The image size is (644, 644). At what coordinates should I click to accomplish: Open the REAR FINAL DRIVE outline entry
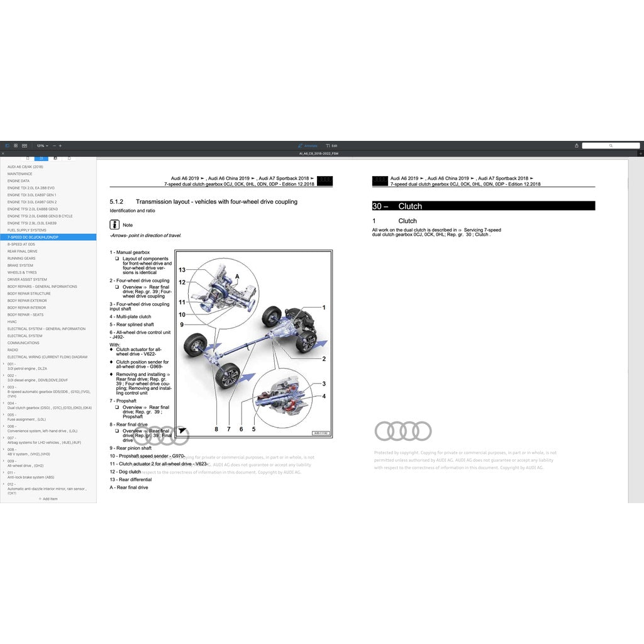pyautogui.click(x=22, y=251)
